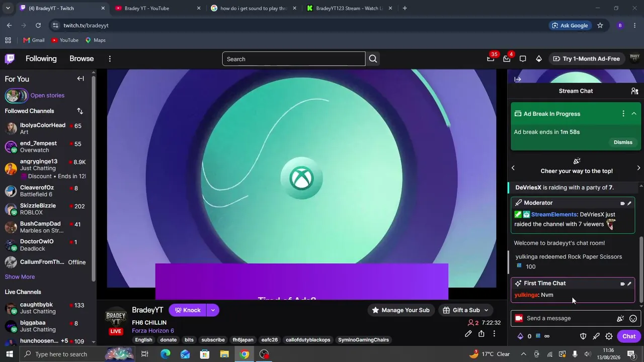Screen dimensions: 644x362
Task: Open more options dots beside Browse
Action: (x=110, y=59)
